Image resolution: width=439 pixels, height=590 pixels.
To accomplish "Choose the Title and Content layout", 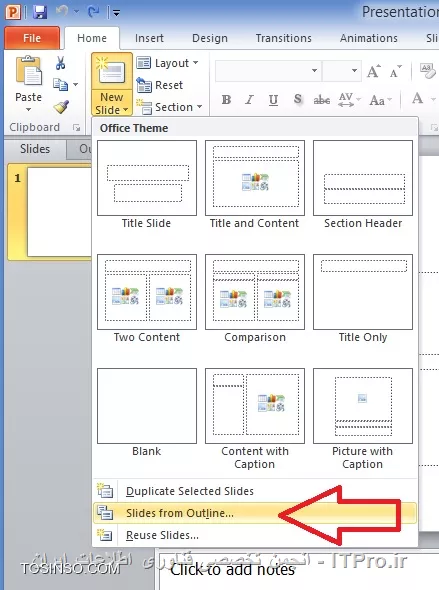I will [255, 185].
